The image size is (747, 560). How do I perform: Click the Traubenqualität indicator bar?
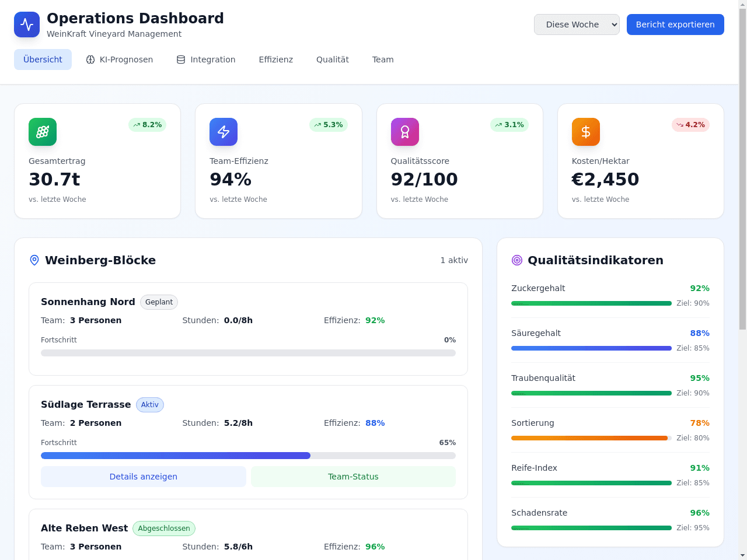coord(591,393)
